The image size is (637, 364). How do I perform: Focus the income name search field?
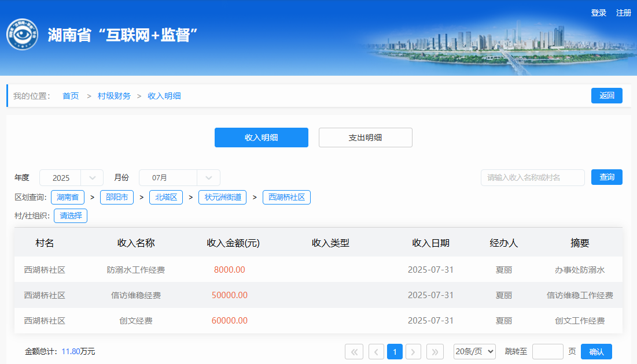[532, 177]
